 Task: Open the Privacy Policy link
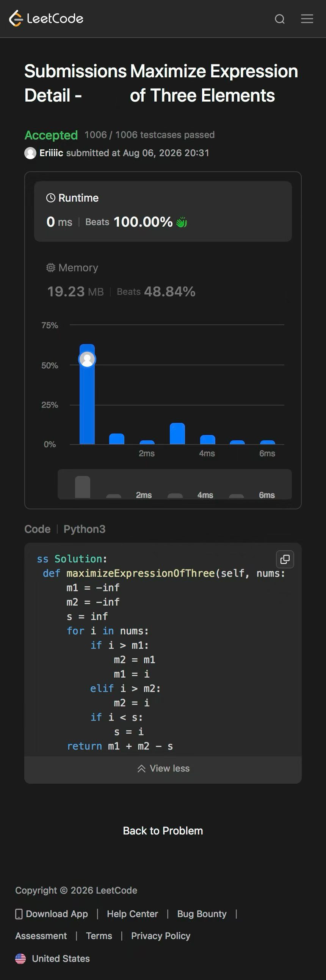(x=160, y=936)
